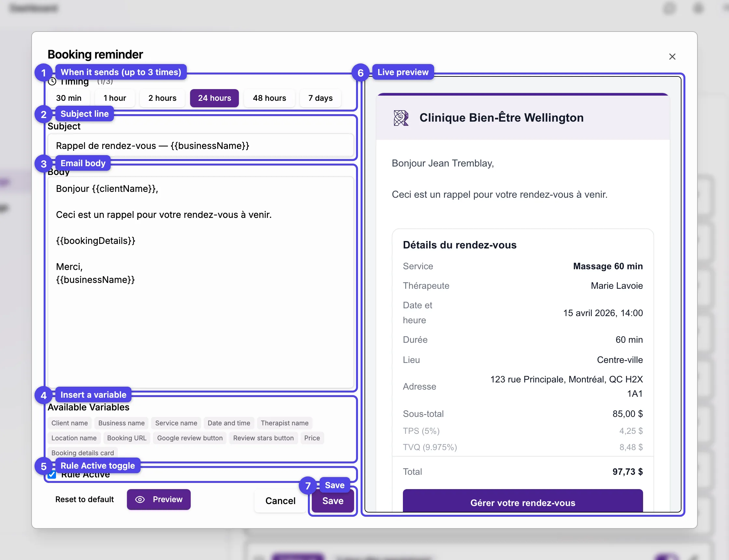
Task: Click the Clinique Bien-Être Wellington logo
Action: (401, 118)
